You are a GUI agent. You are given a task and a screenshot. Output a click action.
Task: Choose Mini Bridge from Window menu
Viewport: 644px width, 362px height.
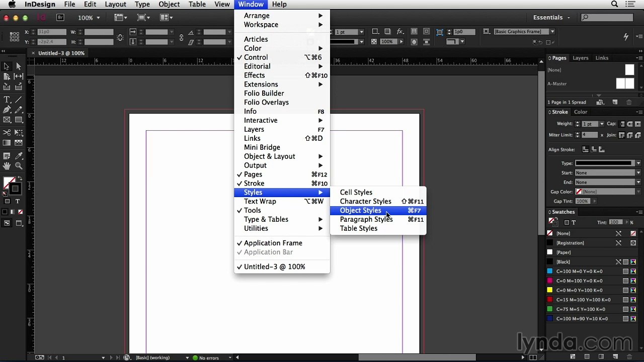pyautogui.click(x=282, y=148)
